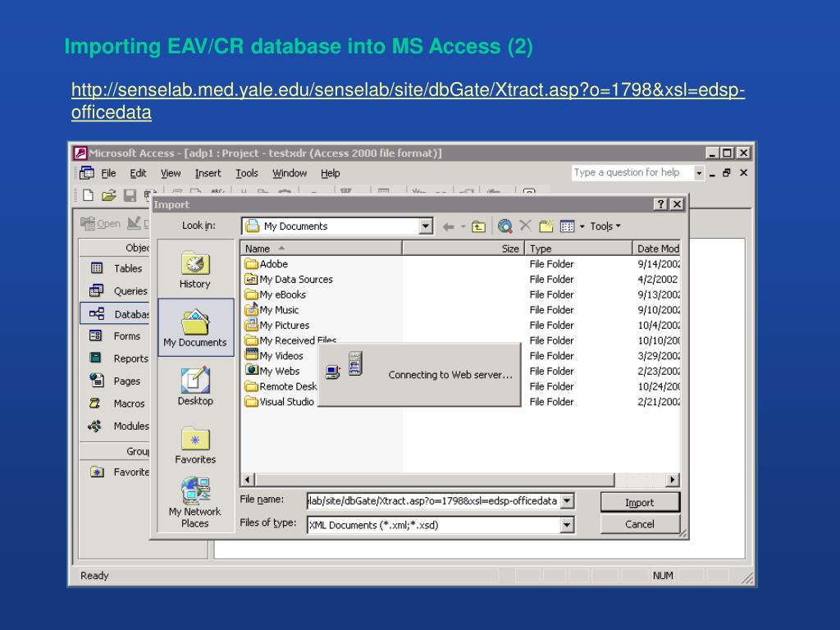Select the My Webs folder
Image resolution: width=840 pixels, height=630 pixels.
(x=272, y=371)
